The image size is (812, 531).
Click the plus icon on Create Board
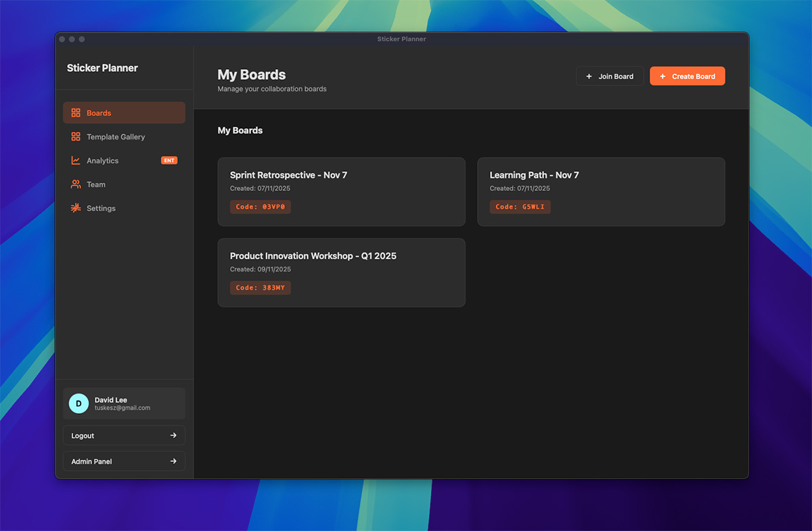coord(662,76)
